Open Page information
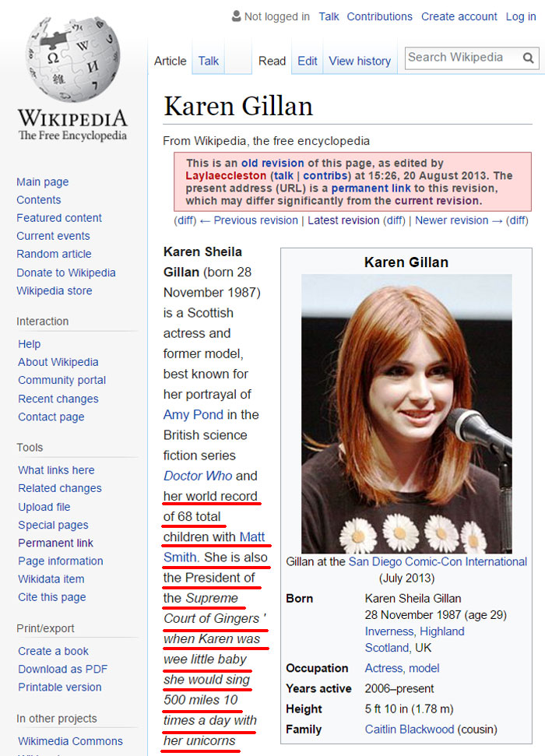Viewport: 545px width, 756px height. (61, 561)
